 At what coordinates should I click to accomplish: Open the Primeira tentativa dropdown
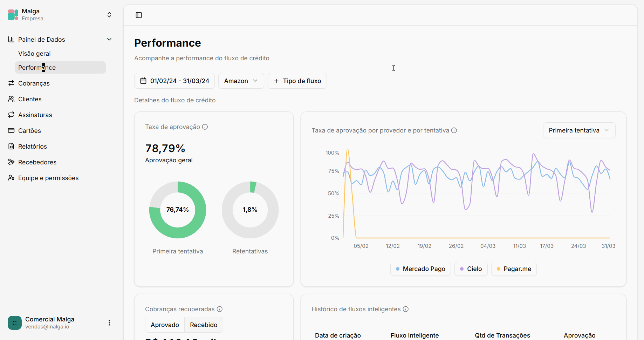579,130
